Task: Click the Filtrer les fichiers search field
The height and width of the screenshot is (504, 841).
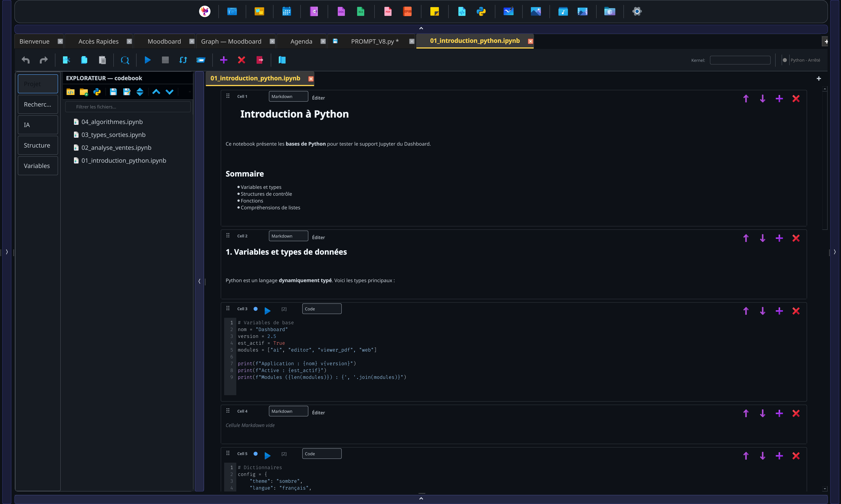Action: click(128, 107)
